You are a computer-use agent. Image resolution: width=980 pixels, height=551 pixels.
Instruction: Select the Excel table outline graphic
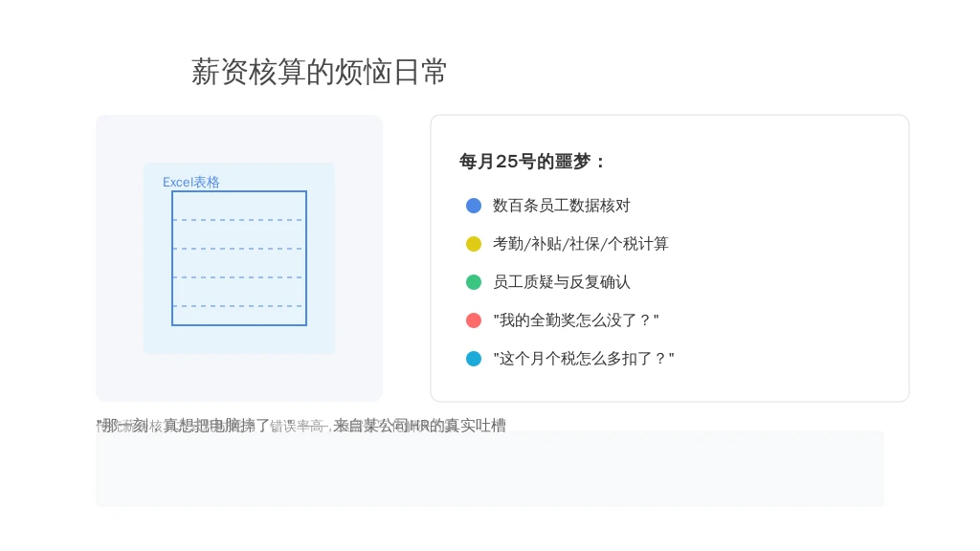pyautogui.click(x=239, y=258)
